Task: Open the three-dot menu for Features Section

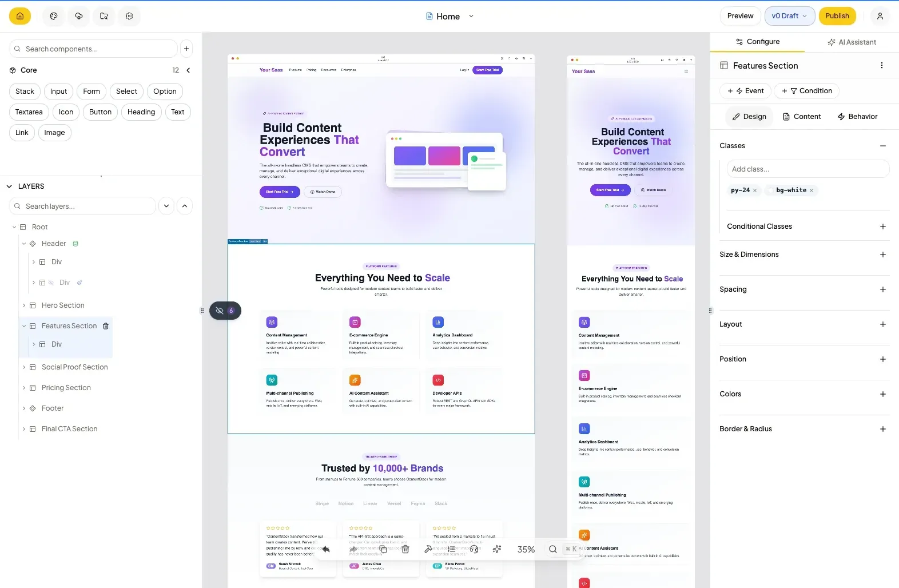Action: click(x=881, y=66)
